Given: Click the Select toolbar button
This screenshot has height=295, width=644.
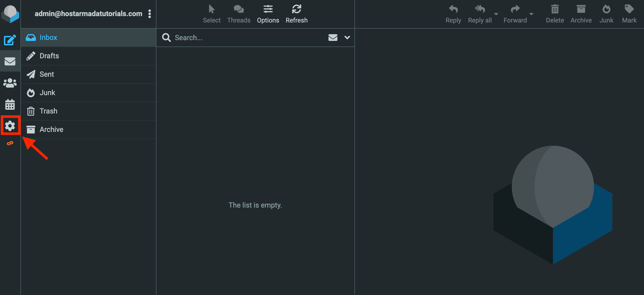Looking at the screenshot, I should (x=212, y=14).
